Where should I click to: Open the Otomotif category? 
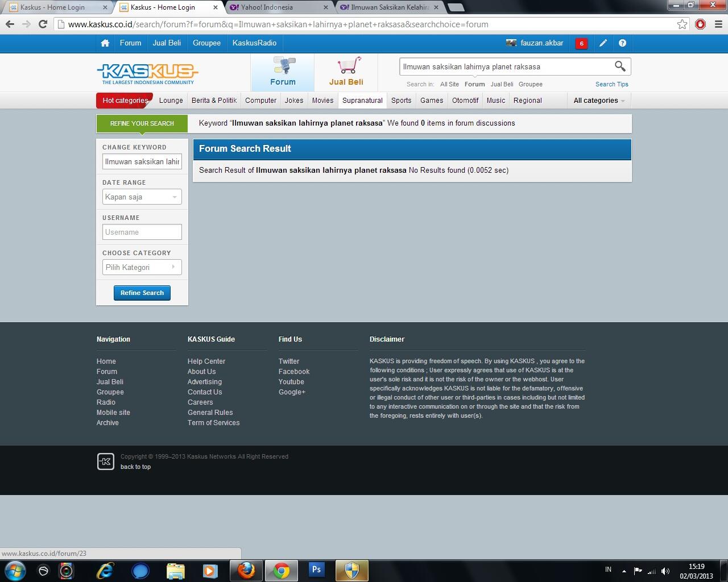(465, 101)
